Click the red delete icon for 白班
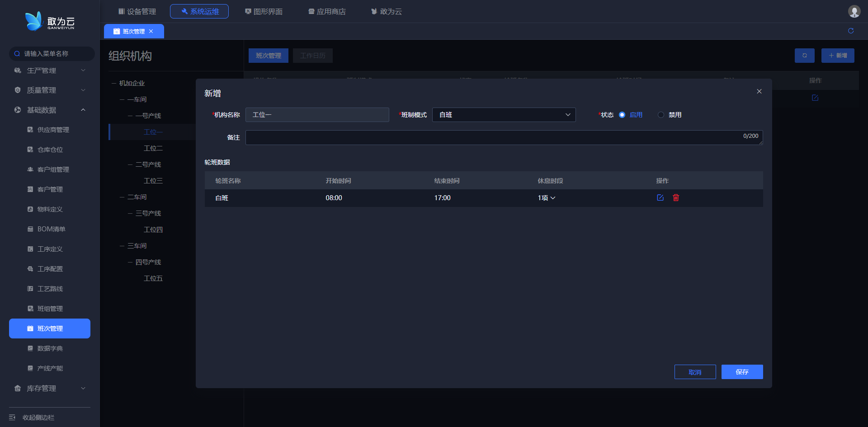Screen dimensions: 868x427 [x=676, y=197]
